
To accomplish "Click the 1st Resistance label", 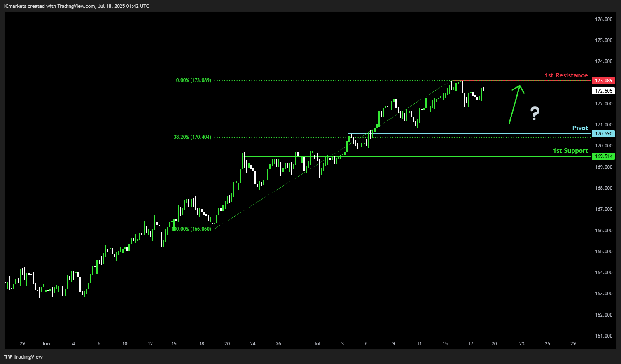I will click(566, 75).
